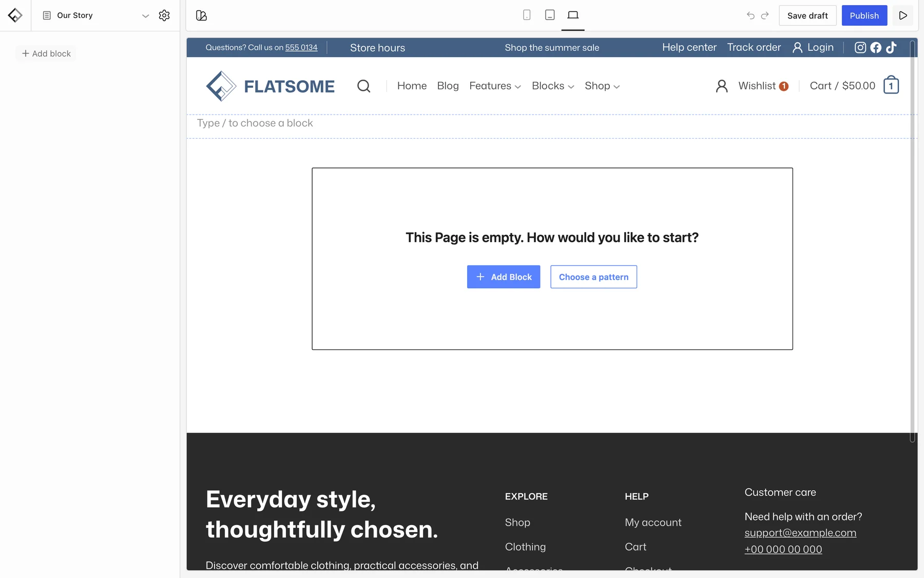Open Facebook icon in top bar

pos(876,47)
